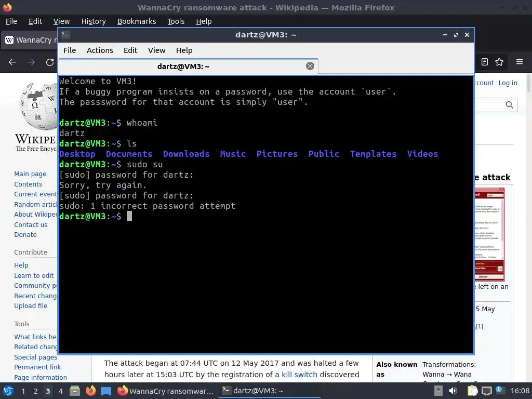The width and height of the screenshot is (532, 399).
Task: Open Firefox File menu
Action: [11, 21]
